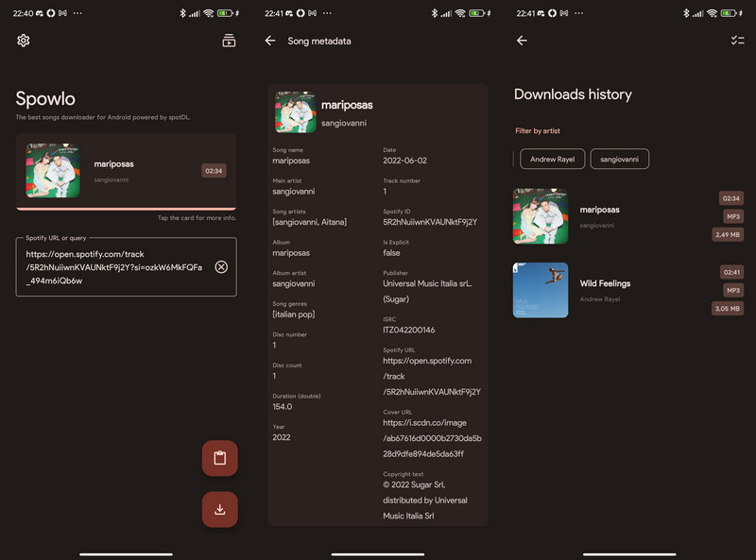Tap the Wi-Fi status icon on first screen
This screenshot has height=560, width=756.
[x=208, y=13]
